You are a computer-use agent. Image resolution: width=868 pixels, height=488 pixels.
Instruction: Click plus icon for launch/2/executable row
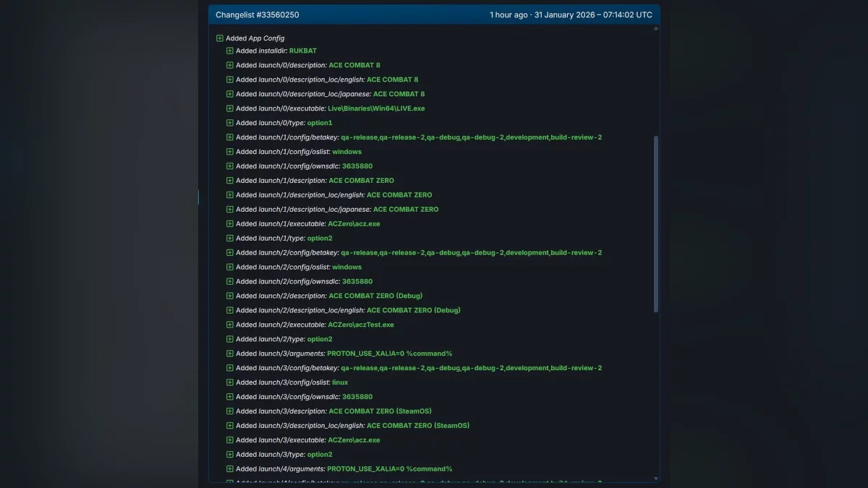[x=230, y=325]
